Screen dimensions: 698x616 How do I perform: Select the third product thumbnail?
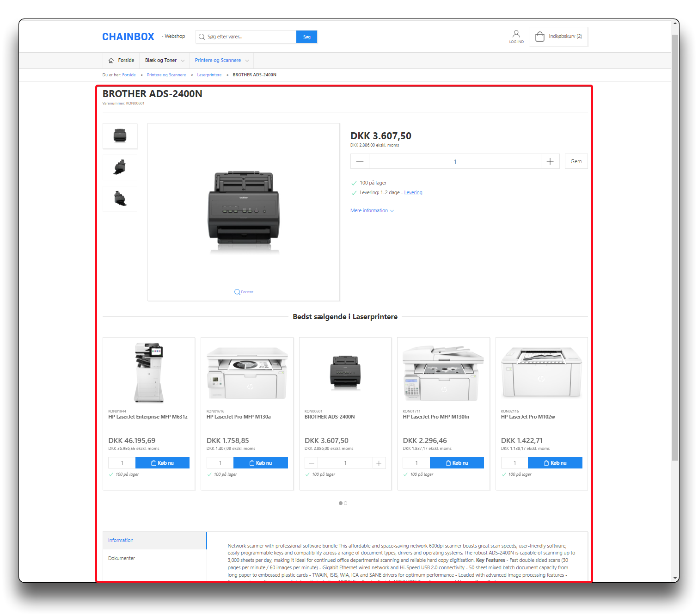pyautogui.click(x=120, y=199)
